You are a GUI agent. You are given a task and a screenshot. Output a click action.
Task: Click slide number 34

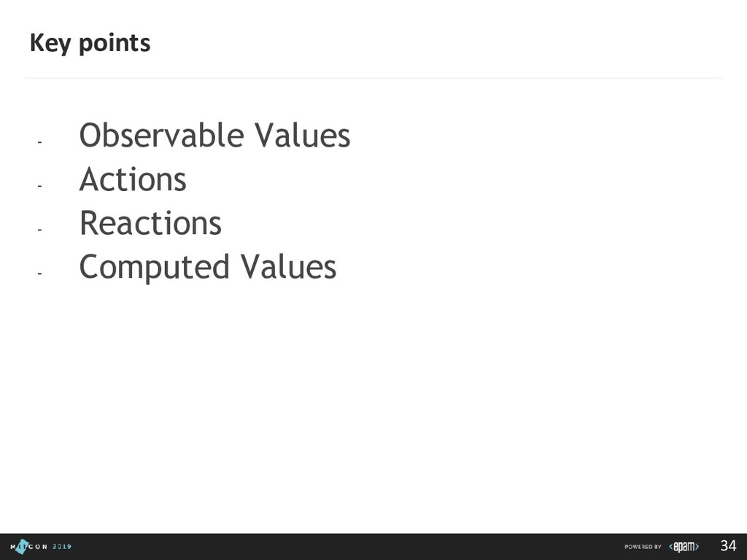coord(728,545)
